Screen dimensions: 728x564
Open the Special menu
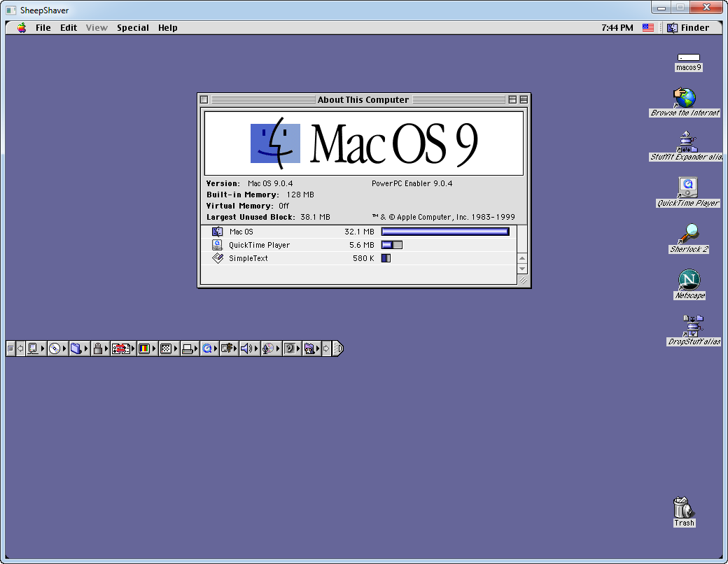(x=132, y=28)
